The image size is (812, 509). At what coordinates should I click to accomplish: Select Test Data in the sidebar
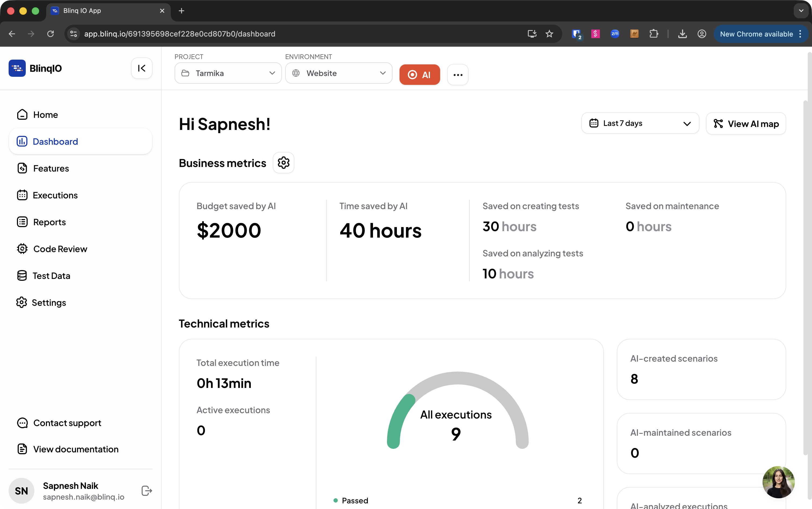point(51,276)
